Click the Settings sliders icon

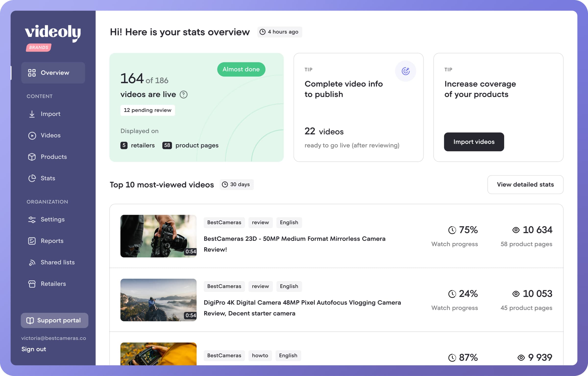[x=32, y=220]
